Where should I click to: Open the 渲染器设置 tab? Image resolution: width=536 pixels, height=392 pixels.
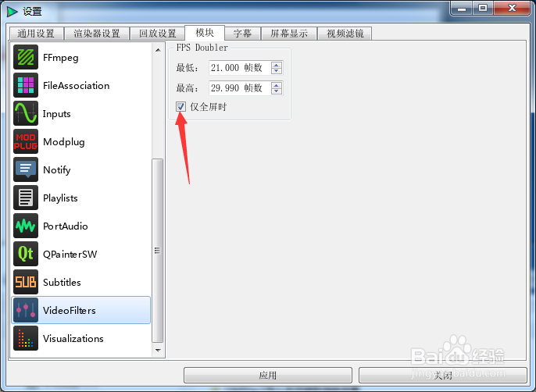[97, 34]
